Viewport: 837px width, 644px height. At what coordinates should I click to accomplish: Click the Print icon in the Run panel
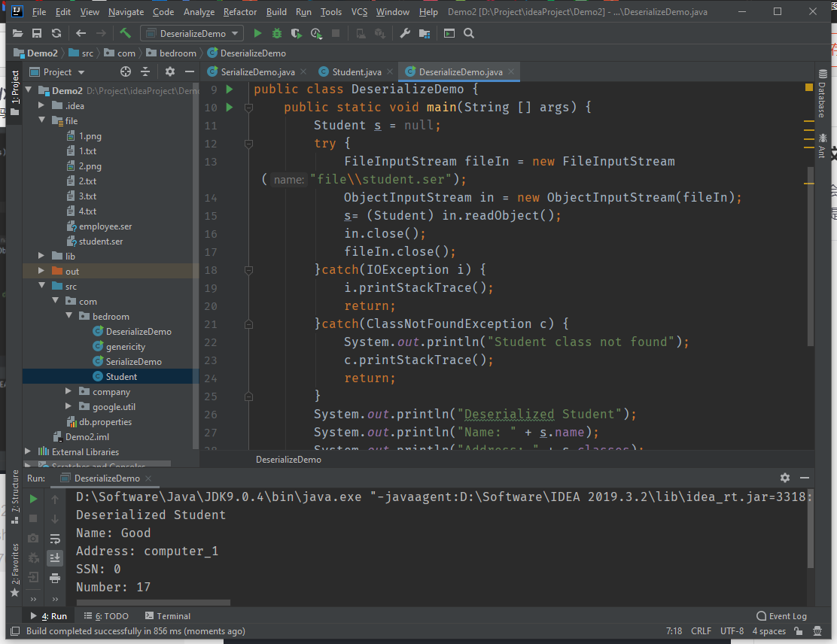pos(55,579)
